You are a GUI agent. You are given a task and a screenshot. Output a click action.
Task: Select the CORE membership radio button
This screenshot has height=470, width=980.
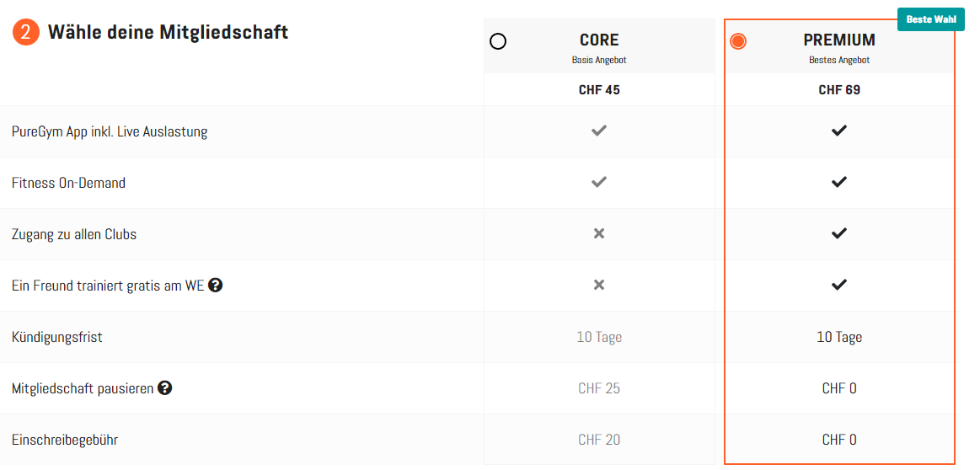(498, 41)
